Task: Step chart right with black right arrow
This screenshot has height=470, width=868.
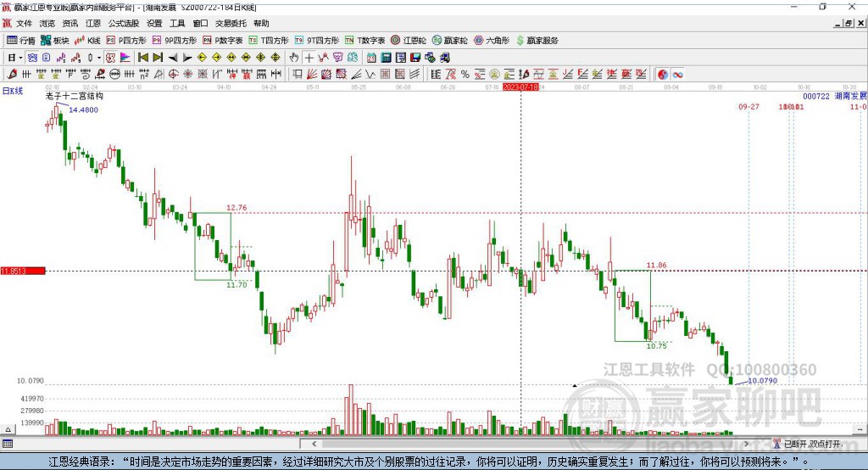Action: [187, 58]
